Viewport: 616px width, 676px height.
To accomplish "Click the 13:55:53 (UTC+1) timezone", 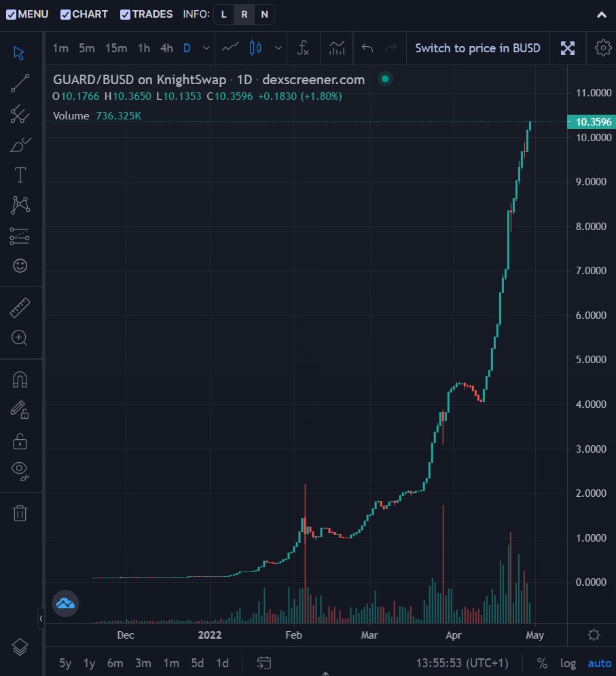I will pos(462,662).
